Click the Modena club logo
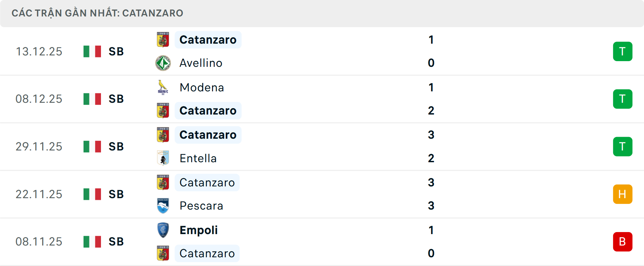This screenshot has height=266, width=644. point(163,87)
